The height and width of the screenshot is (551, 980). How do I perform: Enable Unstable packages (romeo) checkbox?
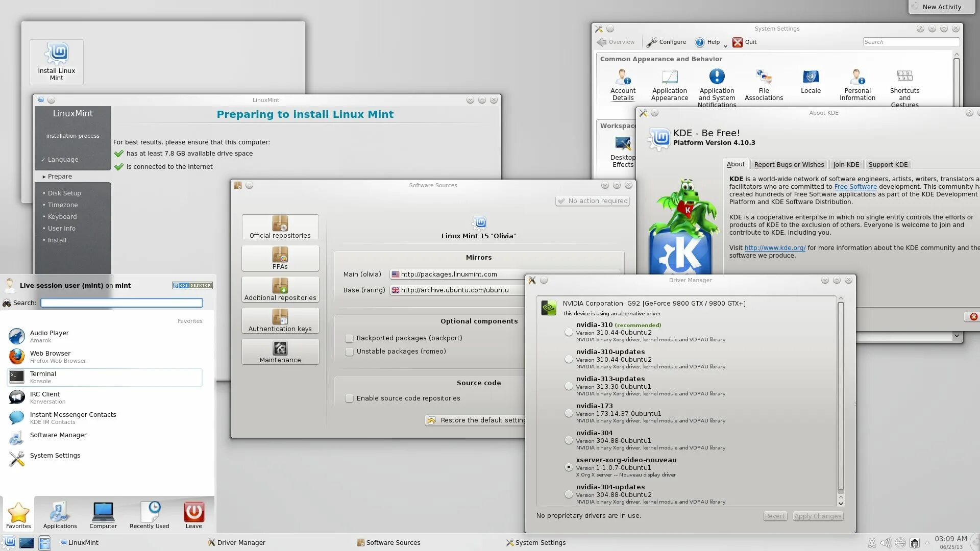point(349,352)
